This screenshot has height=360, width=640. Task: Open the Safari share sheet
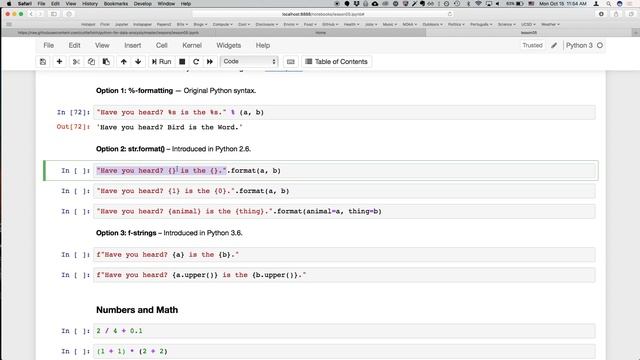tap(616, 14)
